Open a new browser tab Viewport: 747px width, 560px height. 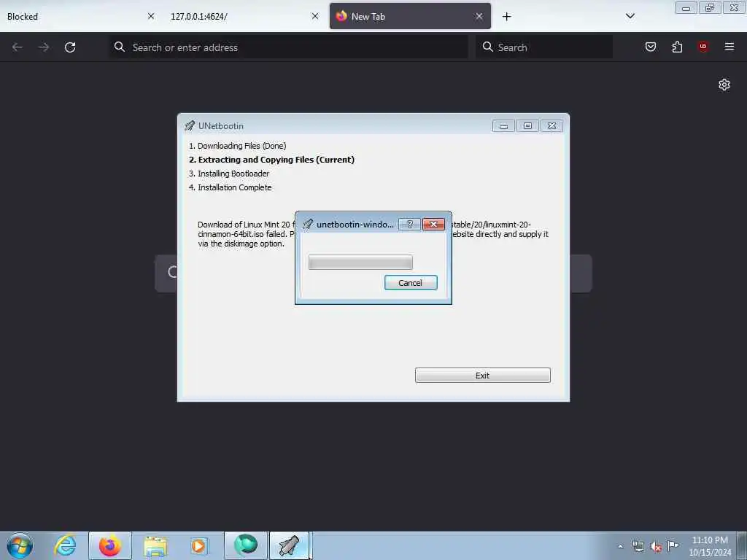(x=506, y=17)
